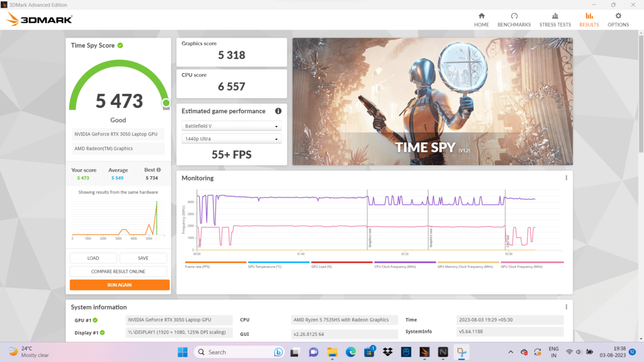Click the taskbar Search box
The height and width of the screenshot is (362, 644).
[239, 352]
